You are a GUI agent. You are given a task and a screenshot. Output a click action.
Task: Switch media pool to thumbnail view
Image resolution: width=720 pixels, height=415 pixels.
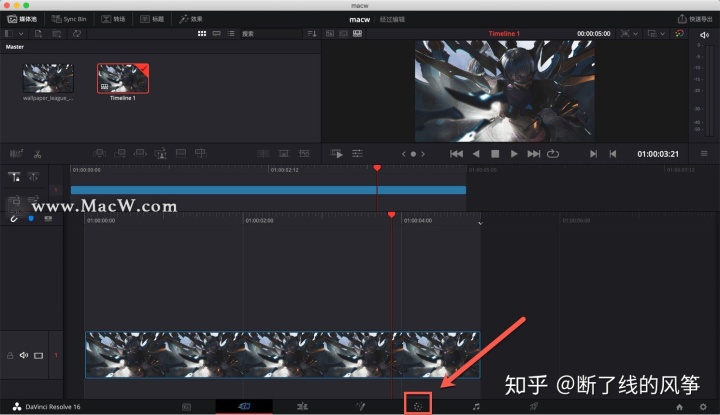tap(202, 34)
